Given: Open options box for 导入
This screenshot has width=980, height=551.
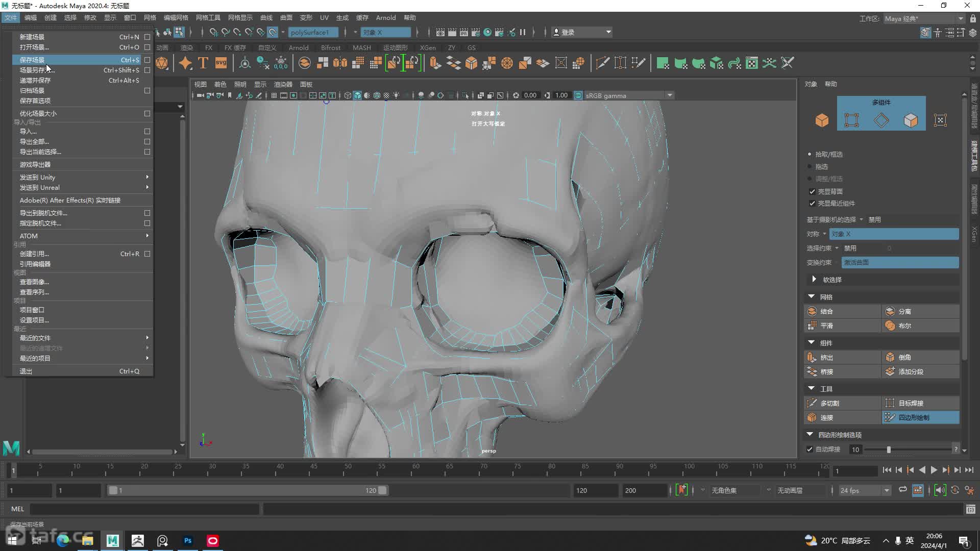Looking at the screenshot, I should (x=147, y=131).
